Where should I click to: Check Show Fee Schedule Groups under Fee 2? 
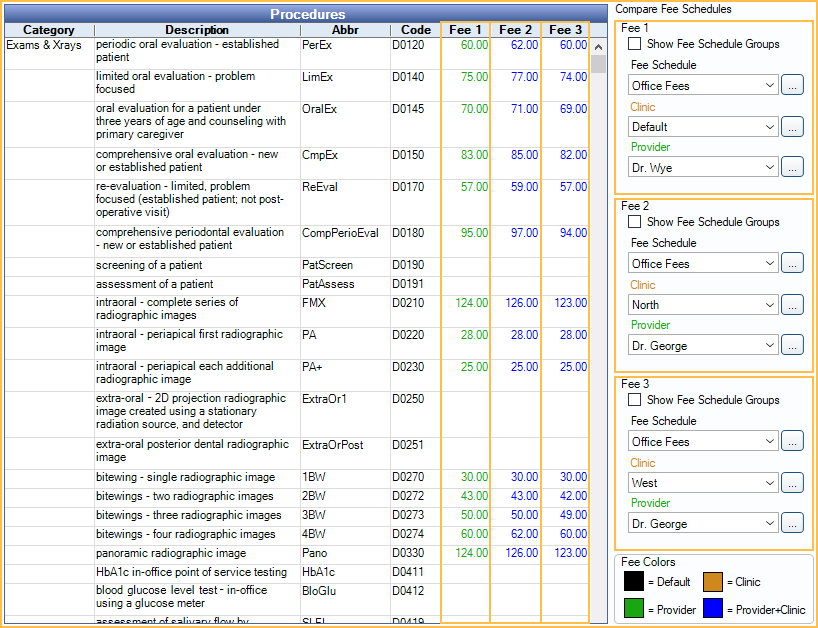(635, 222)
